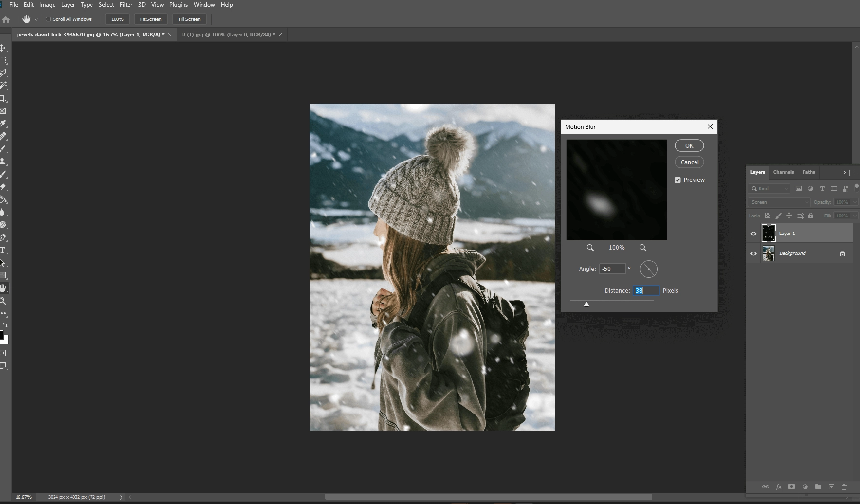Open the Layers panel menu icon
Image resolution: width=860 pixels, height=504 pixels.
tap(856, 172)
